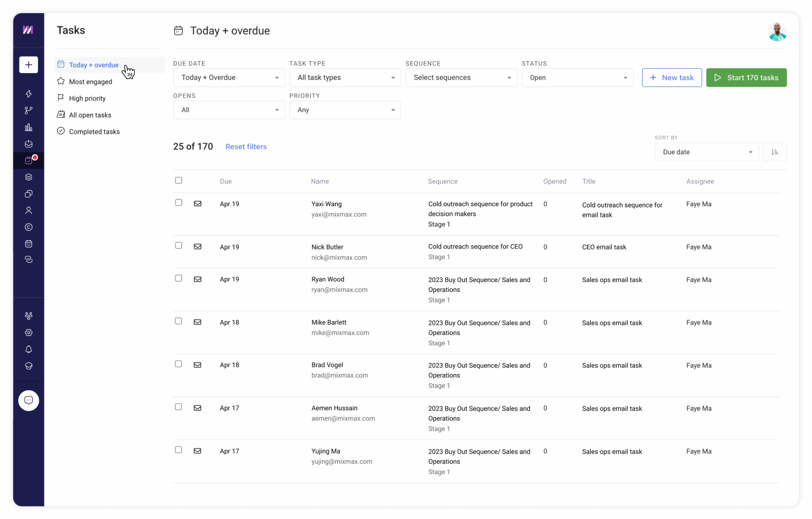812x519 pixels.
Task: Click the envelope icon on Yaxi Wang's row
Action: pyautogui.click(x=198, y=203)
